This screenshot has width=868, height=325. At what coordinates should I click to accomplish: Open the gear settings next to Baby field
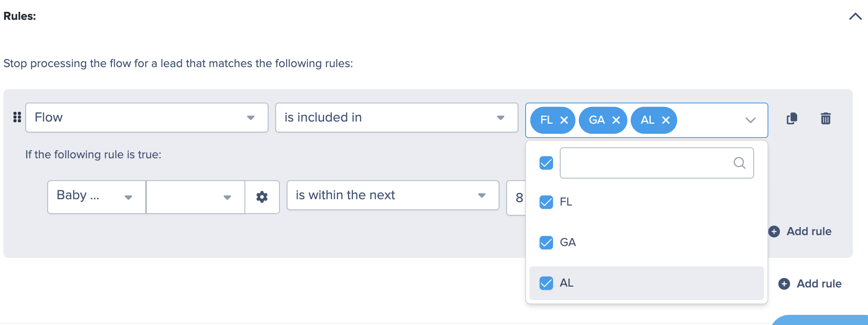(262, 197)
